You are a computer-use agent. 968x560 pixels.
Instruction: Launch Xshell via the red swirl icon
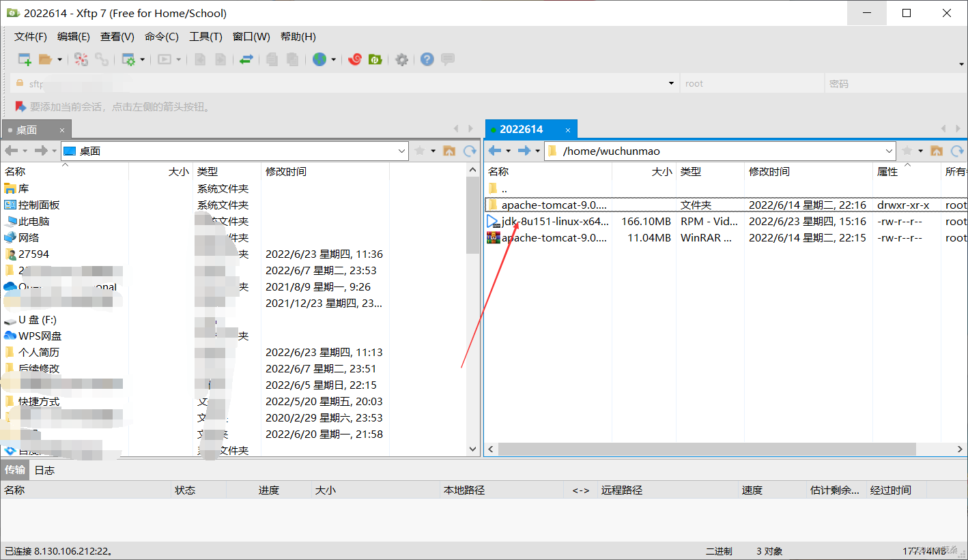(354, 59)
